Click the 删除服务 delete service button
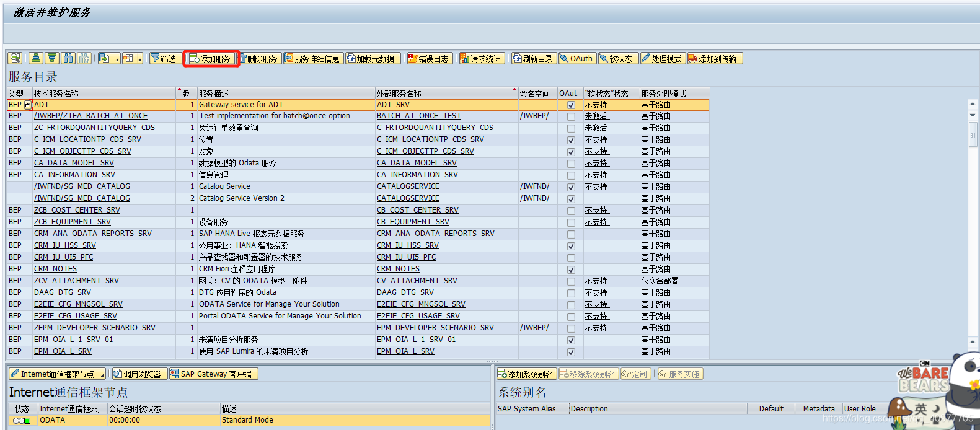The image size is (980, 430). tap(260, 58)
